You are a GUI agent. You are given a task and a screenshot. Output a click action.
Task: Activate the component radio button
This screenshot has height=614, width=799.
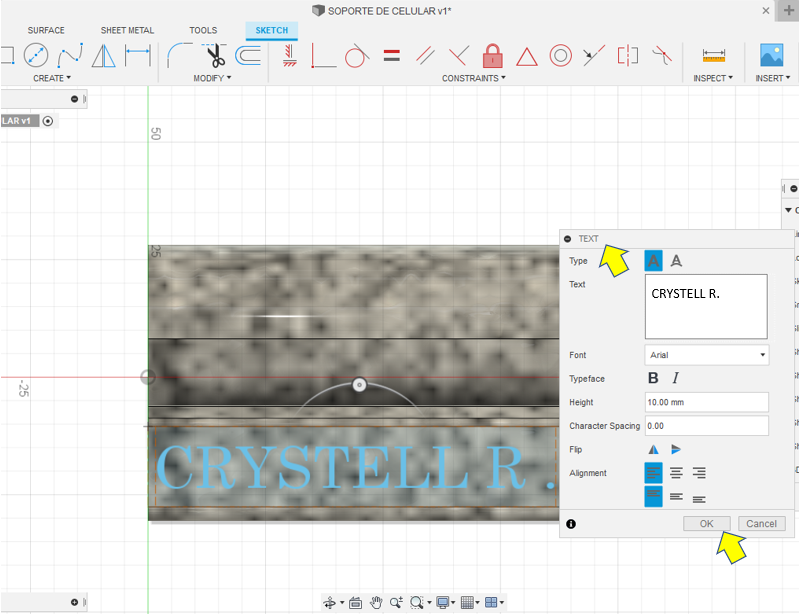(x=48, y=121)
